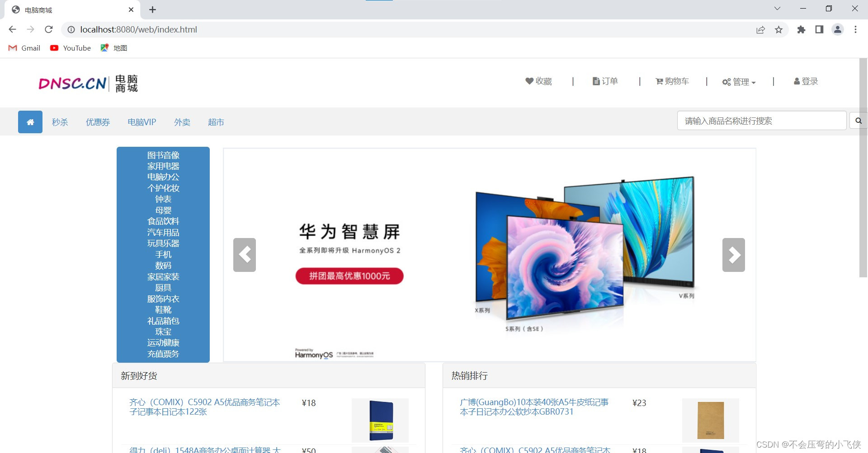Open 齐心 C5902 notebook under 新到好货
This screenshot has height=453, width=868.
point(204,407)
